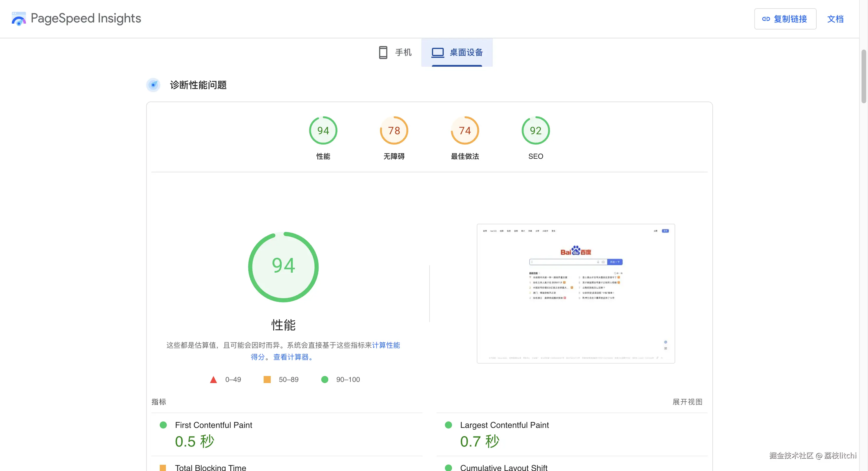The image size is (868, 471).
Task: Click the large 94 performance gauge
Action: tap(283, 266)
